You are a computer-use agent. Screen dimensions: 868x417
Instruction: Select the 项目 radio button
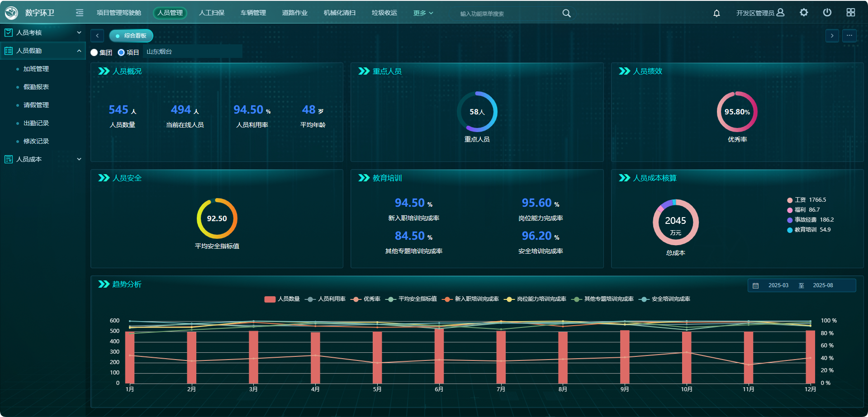tap(121, 52)
